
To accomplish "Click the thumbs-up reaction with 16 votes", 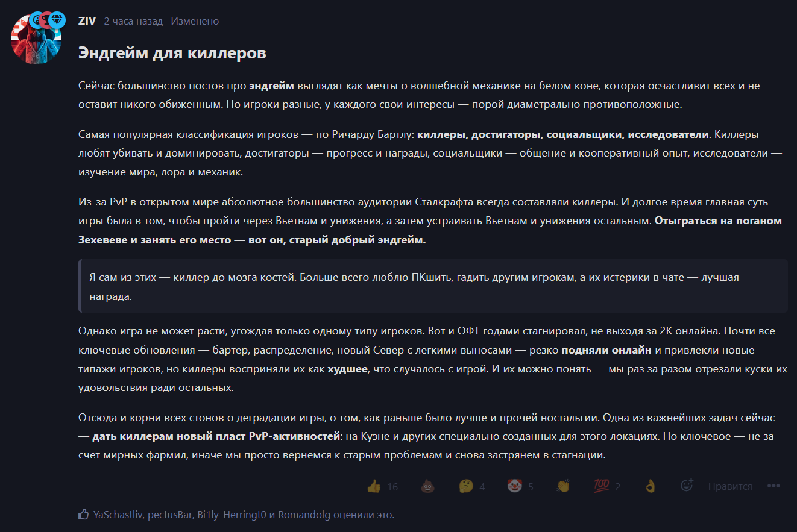I will pyautogui.click(x=382, y=486).
